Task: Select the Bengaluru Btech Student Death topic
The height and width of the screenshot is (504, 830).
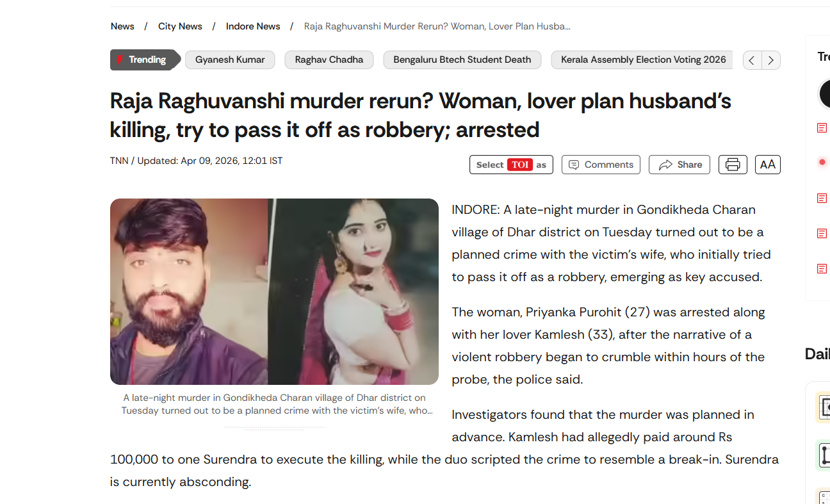Action: coord(462,60)
